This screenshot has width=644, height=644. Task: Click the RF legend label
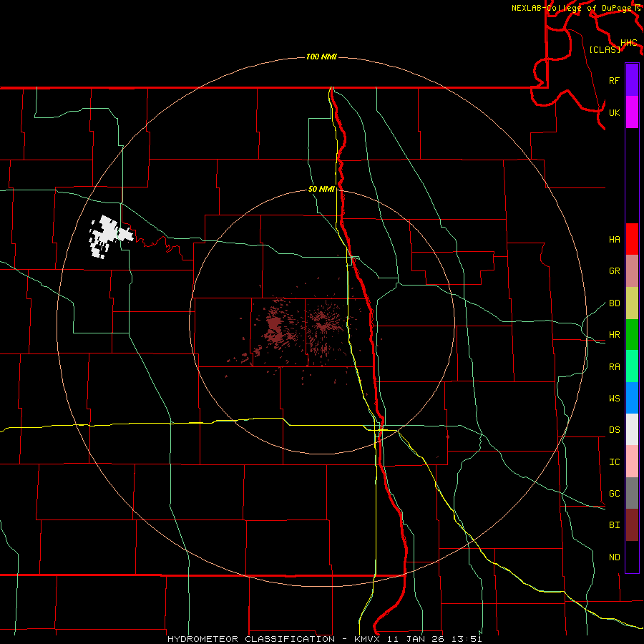pyautogui.click(x=614, y=80)
